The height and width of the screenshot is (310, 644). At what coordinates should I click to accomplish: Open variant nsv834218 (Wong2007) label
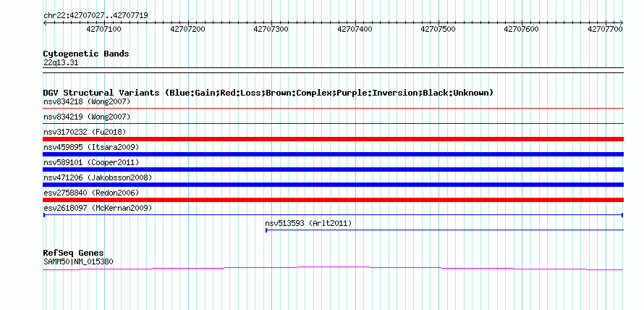87,101
